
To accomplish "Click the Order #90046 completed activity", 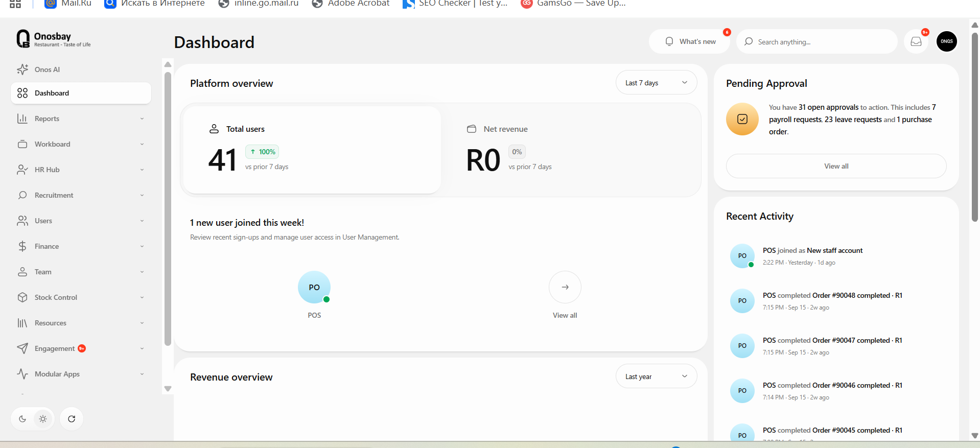I will click(836, 391).
